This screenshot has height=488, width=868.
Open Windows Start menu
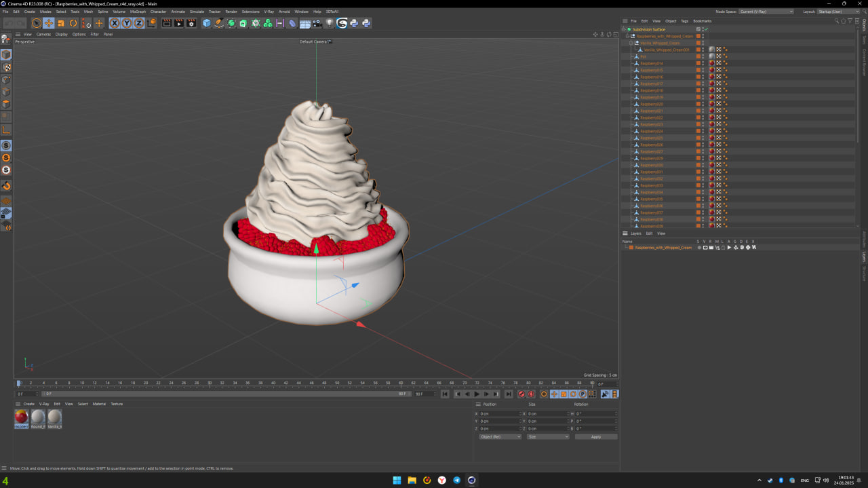pos(397,480)
